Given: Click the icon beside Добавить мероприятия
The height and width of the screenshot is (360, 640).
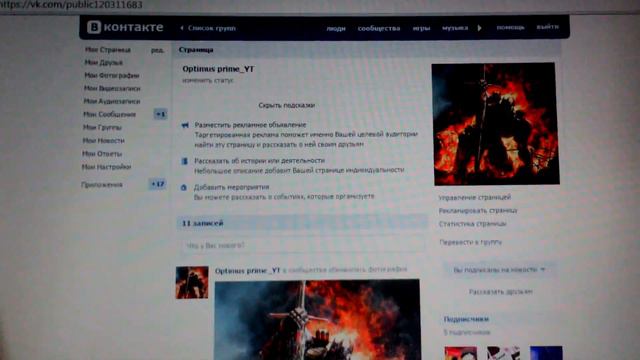Looking at the screenshot, I should [184, 187].
